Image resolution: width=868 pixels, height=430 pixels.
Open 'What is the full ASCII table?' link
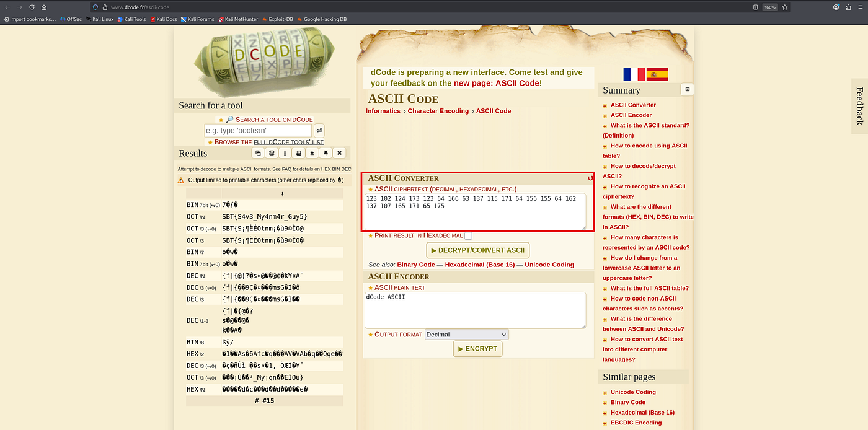(650, 288)
